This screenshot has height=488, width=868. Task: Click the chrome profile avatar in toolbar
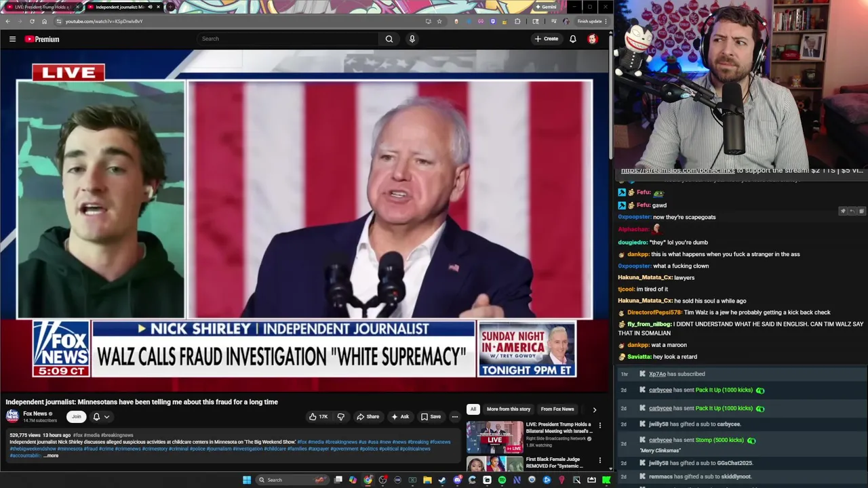[566, 21]
